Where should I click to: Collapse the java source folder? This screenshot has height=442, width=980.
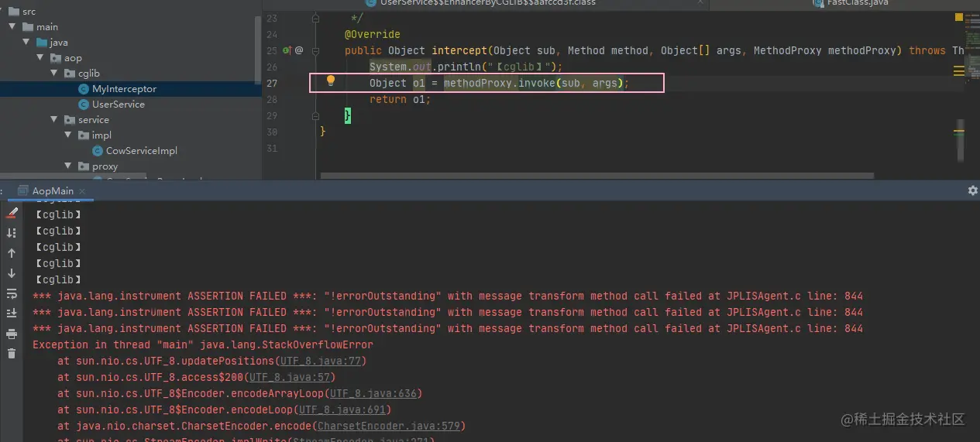pyautogui.click(x=26, y=43)
